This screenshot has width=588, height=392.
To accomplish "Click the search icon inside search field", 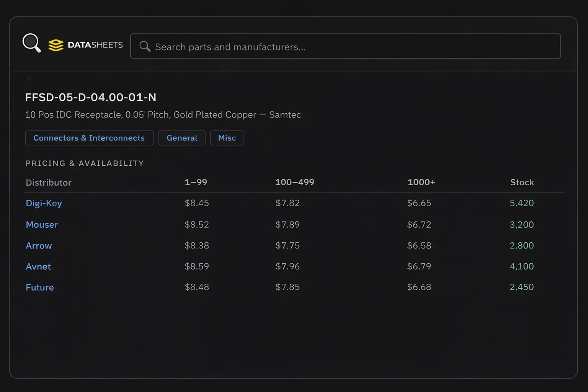I will click(x=145, y=46).
